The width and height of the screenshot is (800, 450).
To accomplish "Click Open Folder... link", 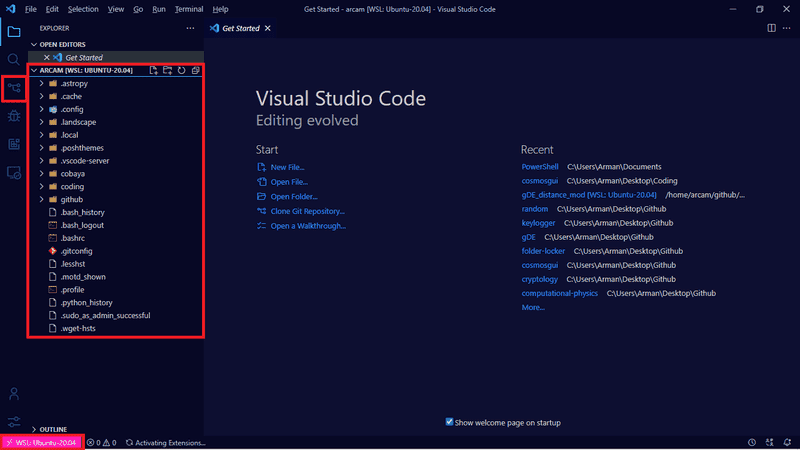I will [x=294, y=196].
